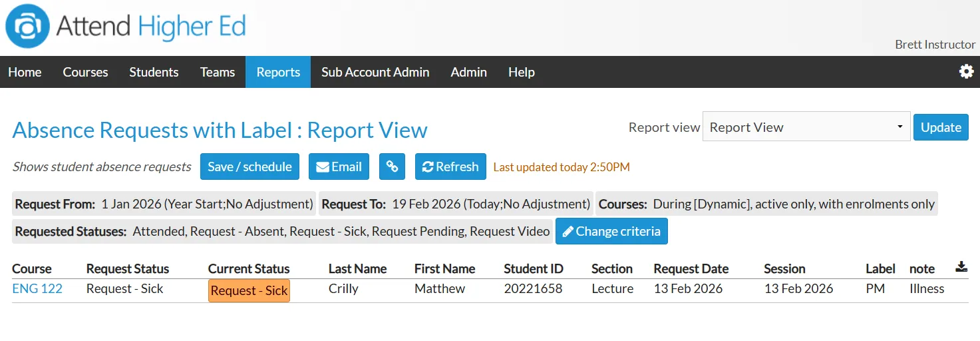
Task: Sort by Label column header
Action: point(880,269)
